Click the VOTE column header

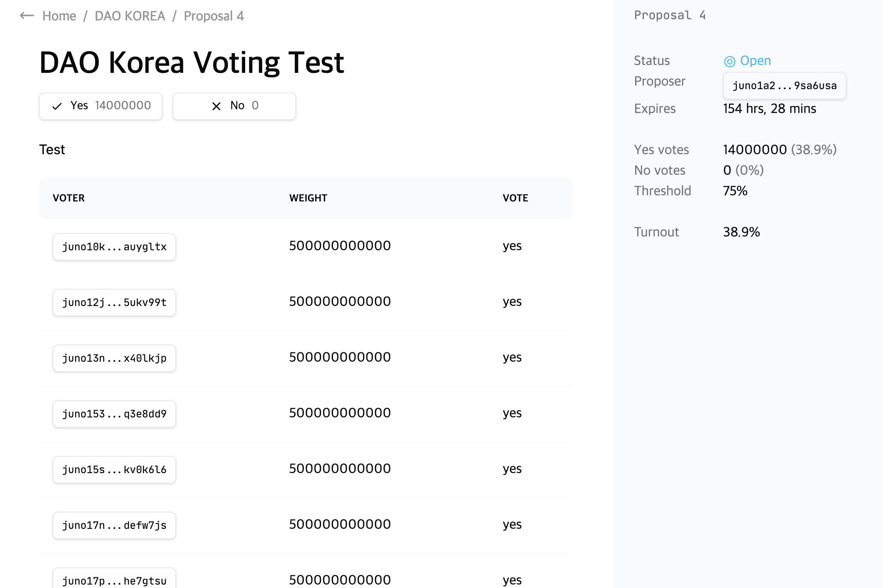515,198
